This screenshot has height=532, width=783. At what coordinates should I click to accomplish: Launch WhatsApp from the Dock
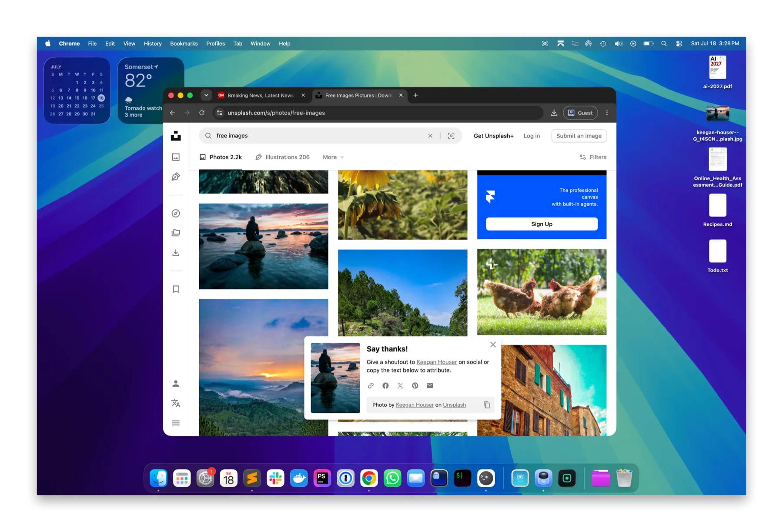[x=392, y=478]
